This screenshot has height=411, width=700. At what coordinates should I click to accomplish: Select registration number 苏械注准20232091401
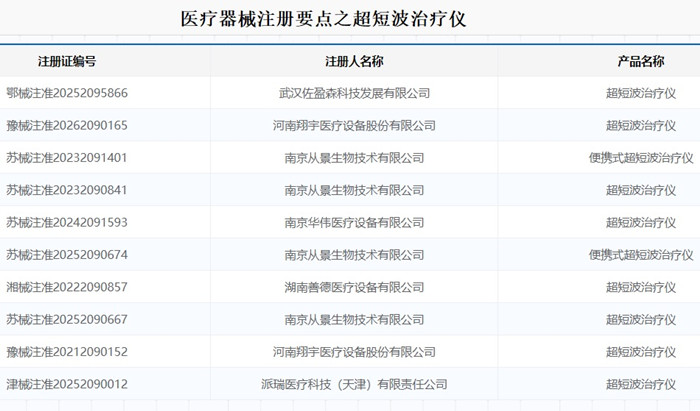(67, 158)
